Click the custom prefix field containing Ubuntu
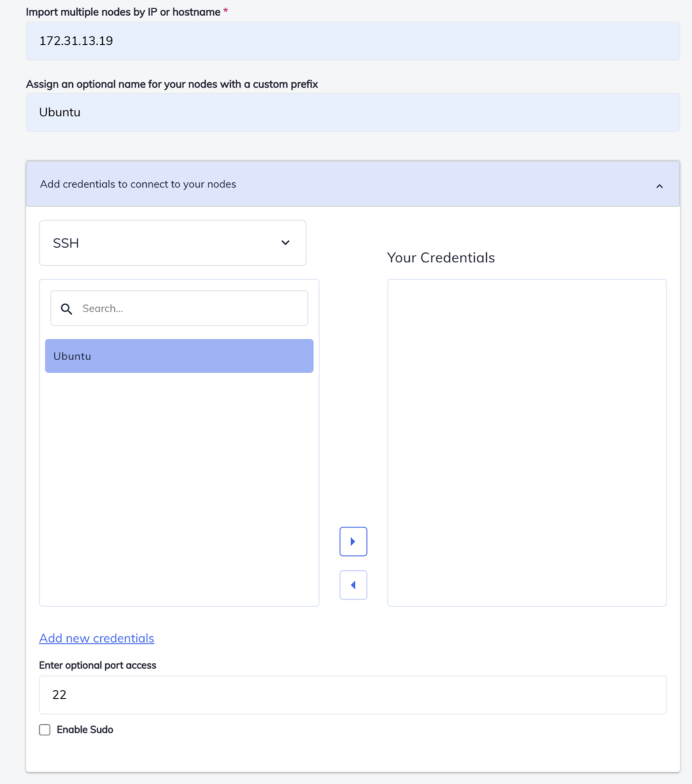692x784 pixels. pos(352,112)
